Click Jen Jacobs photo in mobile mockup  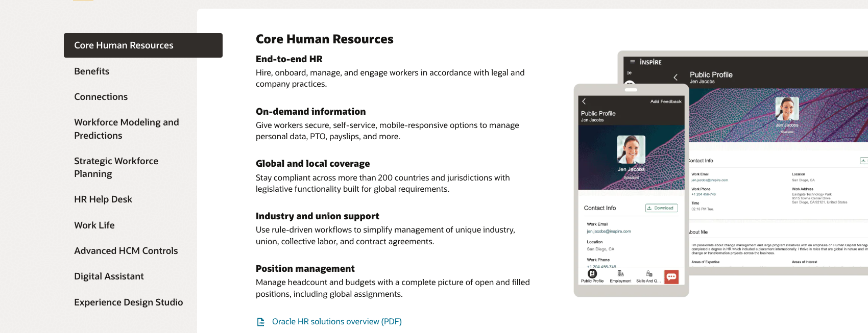tap(631, 149)
